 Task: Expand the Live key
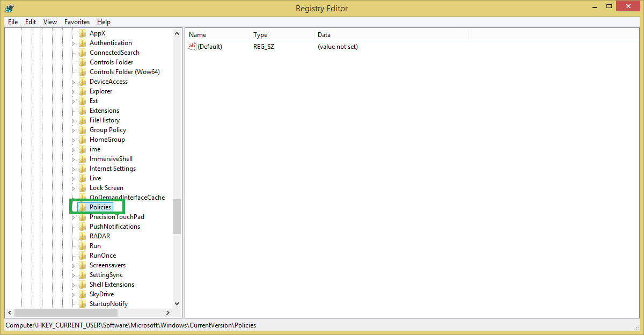(74, 179)
